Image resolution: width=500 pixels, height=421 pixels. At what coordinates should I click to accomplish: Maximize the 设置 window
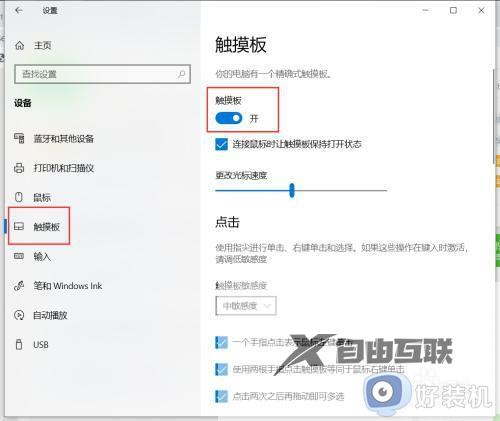pyautogui.click(x=453, y=10)
